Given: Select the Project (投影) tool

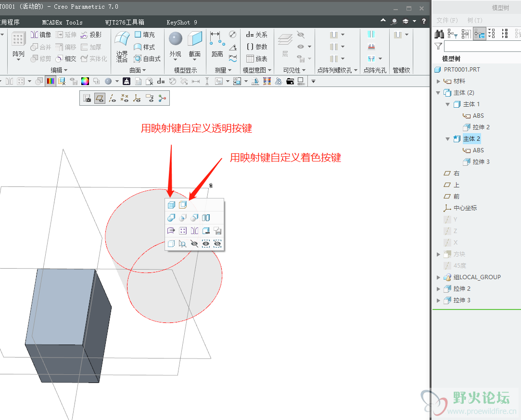Looking at the screenshot, I should (x=91, y=35).
